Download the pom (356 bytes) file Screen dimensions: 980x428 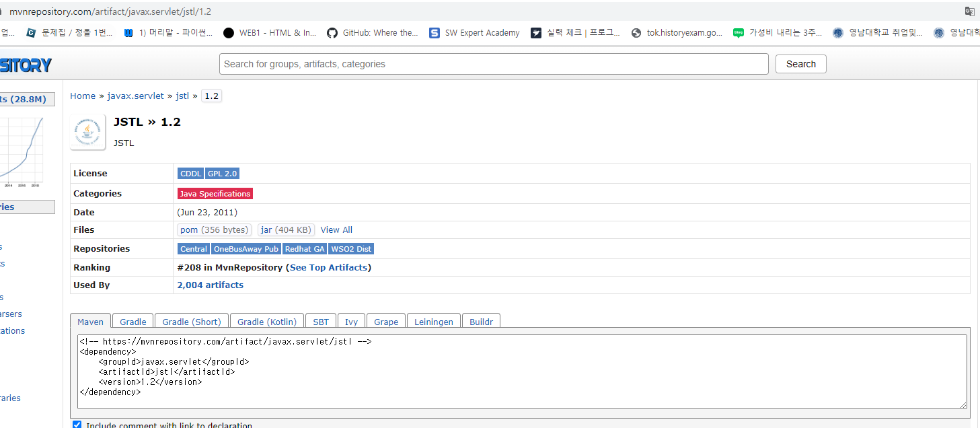click(x=215, y=230)
